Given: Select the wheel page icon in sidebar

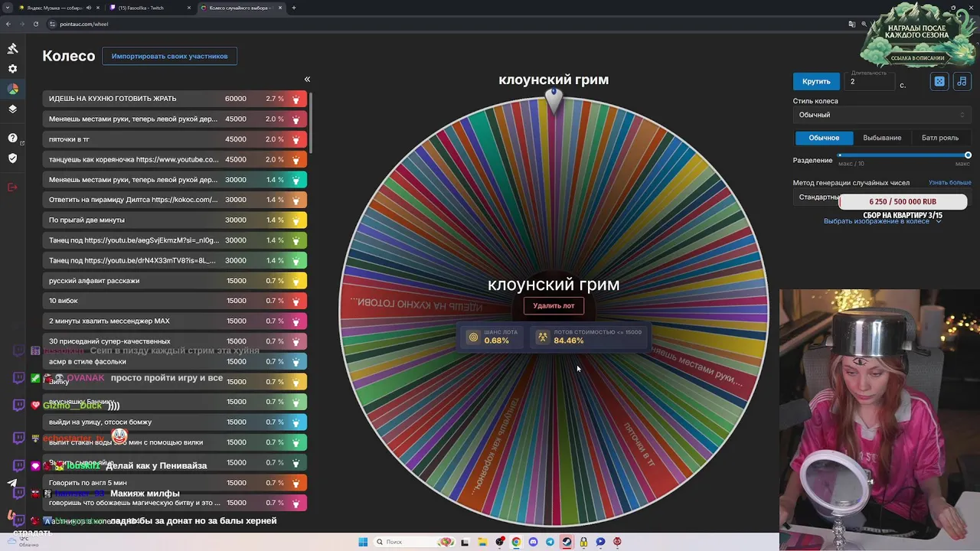Looking at the screenshot, I should coord(13,89).
